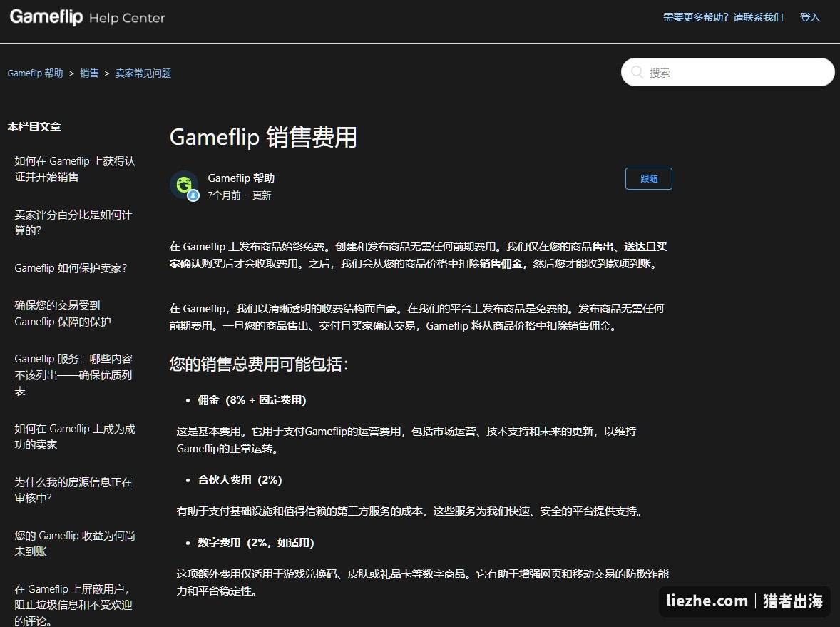Open article Gameflip 如何保护卖家?
The width and height of the screenshot is (840, 627).
click(x=71, y=268)
